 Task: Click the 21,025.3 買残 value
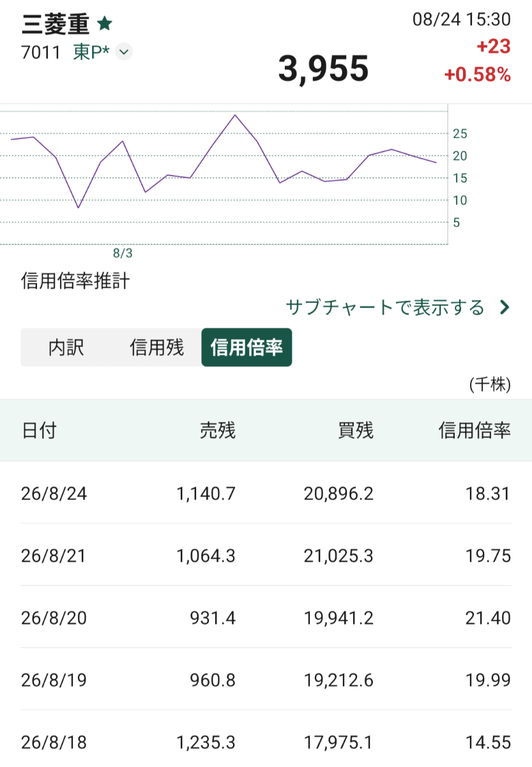tap(340, 556)
